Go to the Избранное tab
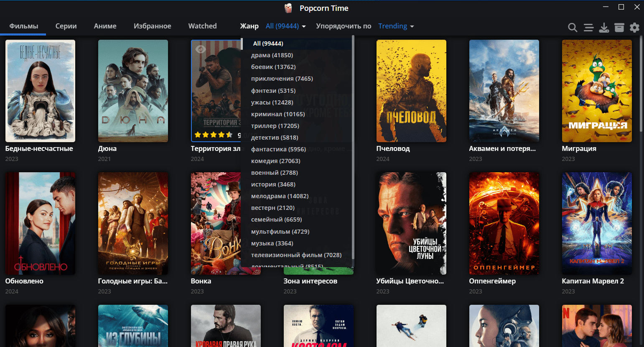 (153, 26)
